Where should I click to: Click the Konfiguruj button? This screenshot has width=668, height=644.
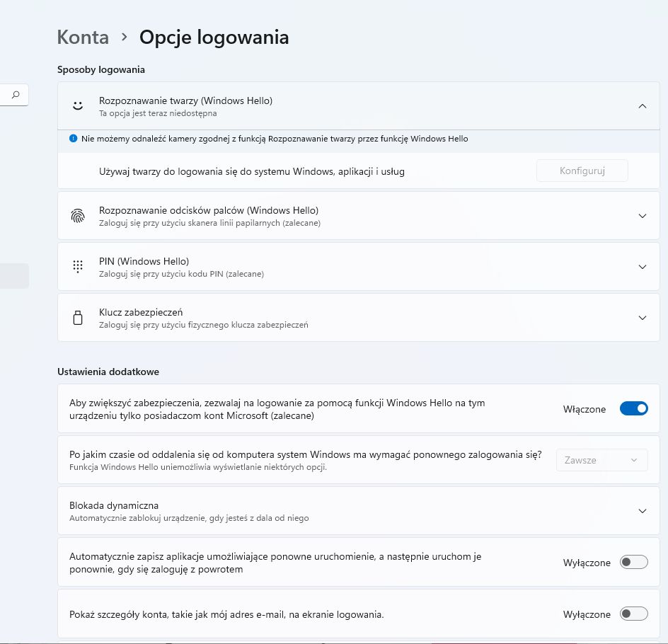coord(582,171)
